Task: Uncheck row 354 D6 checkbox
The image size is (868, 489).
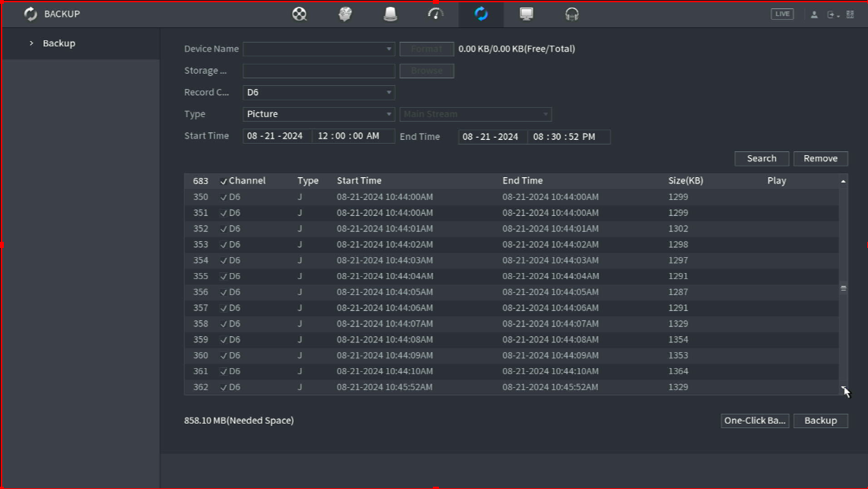Action: tap(224, 261)
